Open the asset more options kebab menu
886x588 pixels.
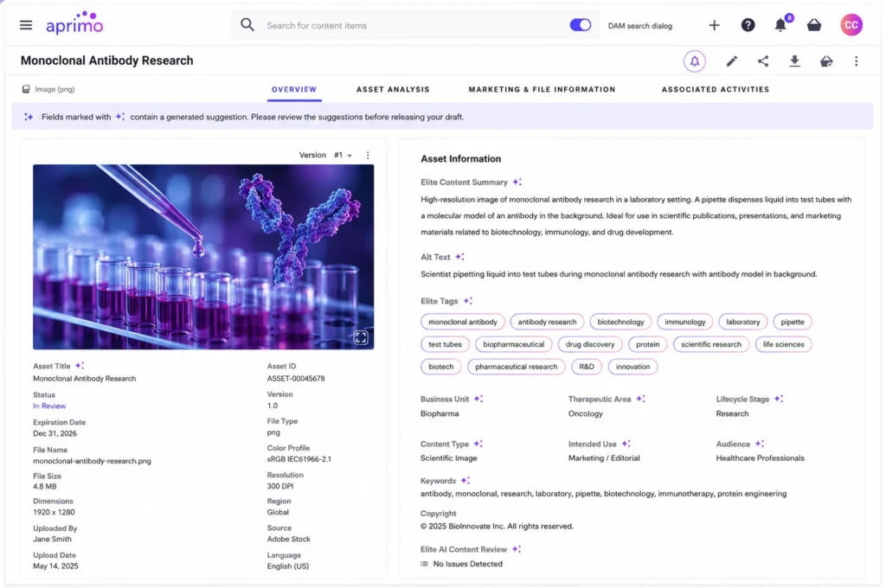pos(856,61)
